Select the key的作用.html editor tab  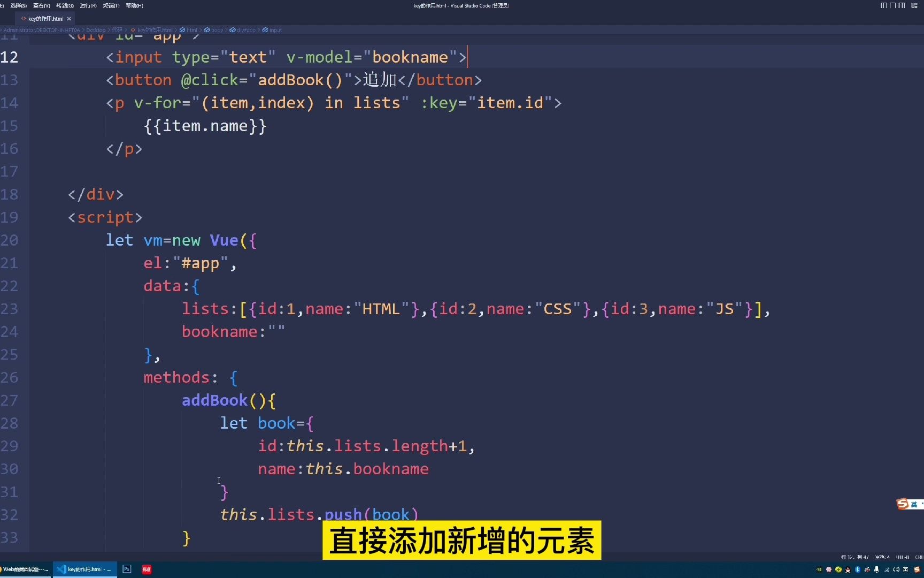[45, 19]
